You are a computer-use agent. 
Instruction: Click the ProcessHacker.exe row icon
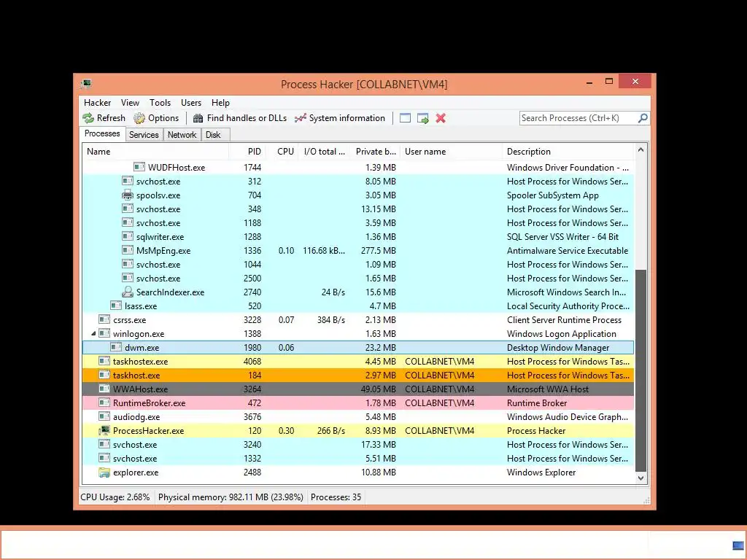pos(104,430)
